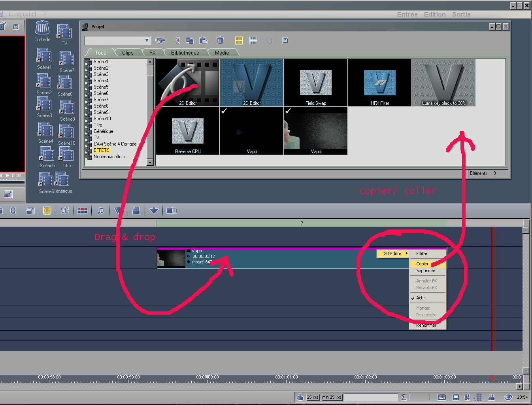Click the binoculars search icon in Projet toolbar
Viewport: 532px width, 405px height.
pyautogui.click(x=160, y=40)
